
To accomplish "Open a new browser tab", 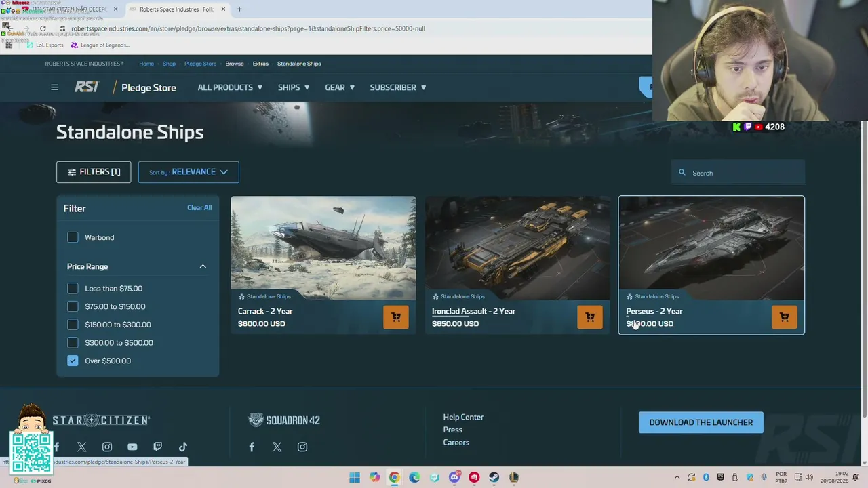I will click(239, 9).
